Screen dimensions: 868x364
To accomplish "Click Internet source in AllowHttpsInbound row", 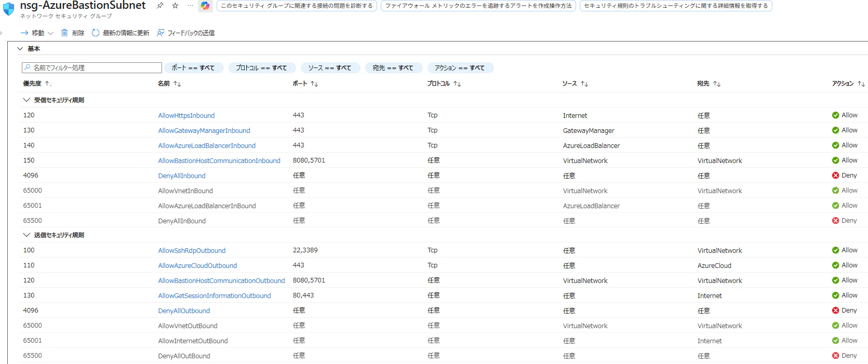I will [x=575, y=116].
